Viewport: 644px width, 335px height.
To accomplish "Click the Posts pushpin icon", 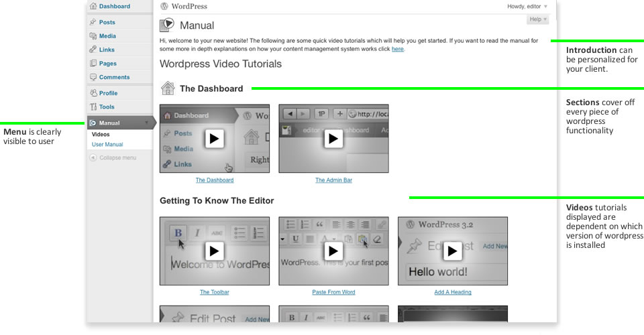I will (93, 22).
